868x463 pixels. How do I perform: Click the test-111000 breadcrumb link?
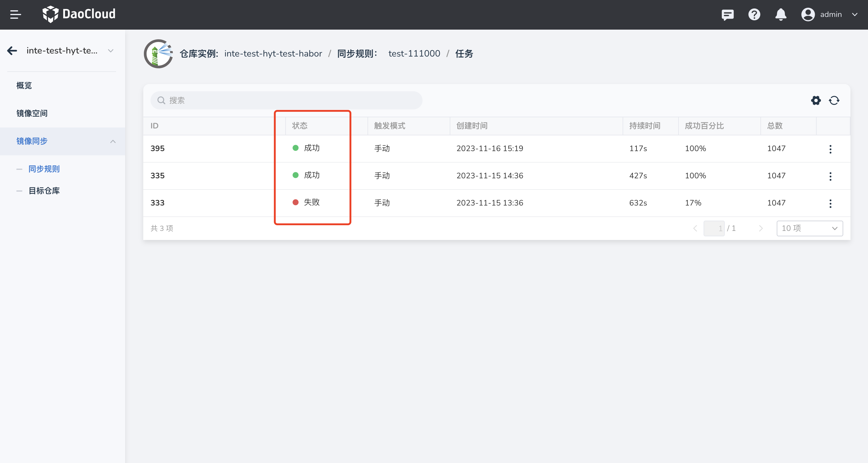[x=414, y=53]
